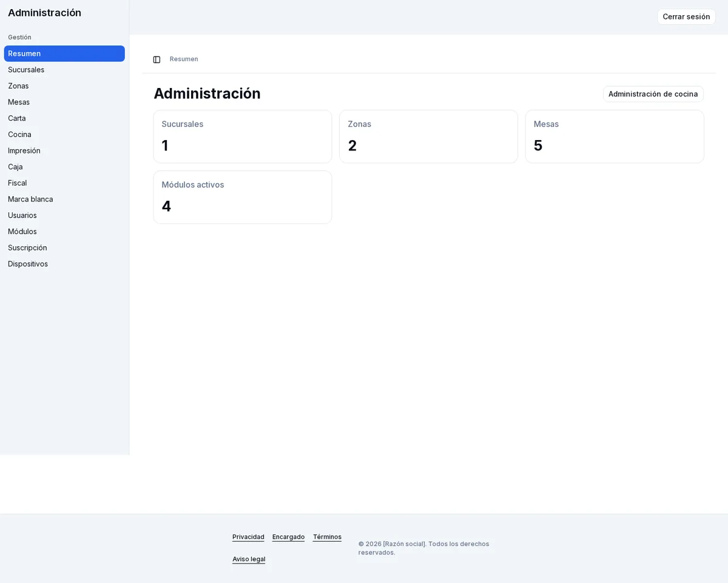
Task: Click the Zonas summary card
Action: [x=428, y=136]
